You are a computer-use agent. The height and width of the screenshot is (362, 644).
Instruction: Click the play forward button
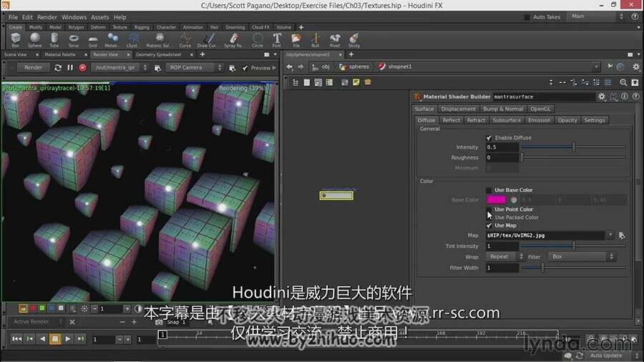68,339
